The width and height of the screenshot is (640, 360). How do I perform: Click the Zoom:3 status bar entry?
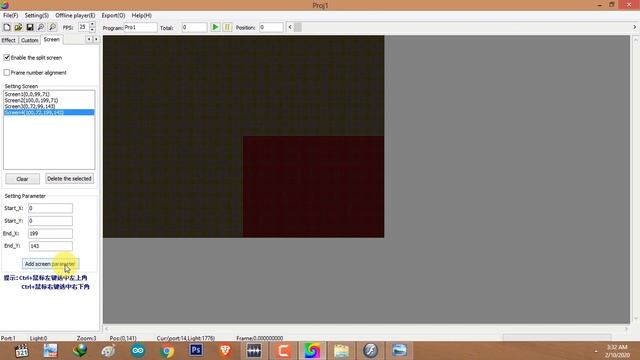(x=86, y=338)
